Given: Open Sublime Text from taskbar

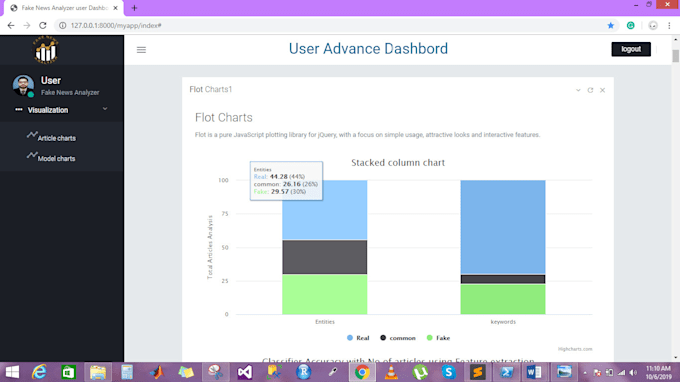Looking at the screenshot, I should 477,372.
